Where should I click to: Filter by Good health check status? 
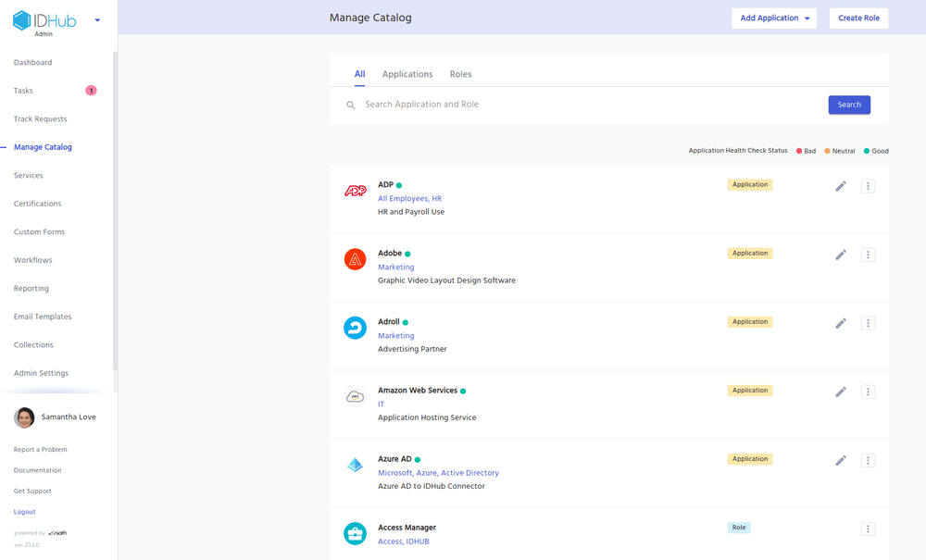point(872,150)
